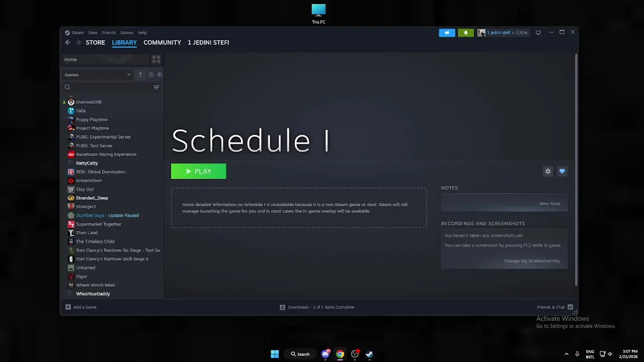Show hidden system tray icons chevron
This screenshot has width=644, height=362.
tap(567, 354)
